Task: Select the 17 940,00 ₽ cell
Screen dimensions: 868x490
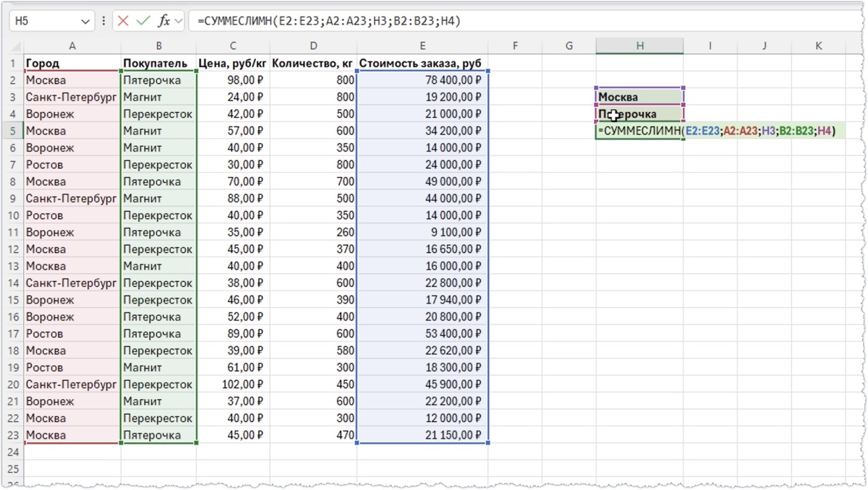Action: pyautogui.click(x=423, y=300)
